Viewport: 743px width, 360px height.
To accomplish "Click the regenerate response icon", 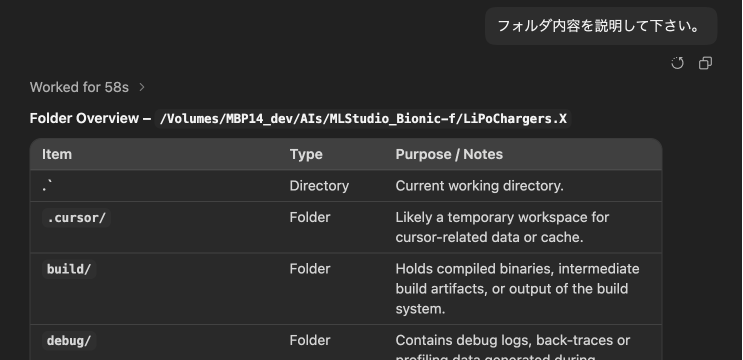I will pyautogui.click(x=678, y=63).
